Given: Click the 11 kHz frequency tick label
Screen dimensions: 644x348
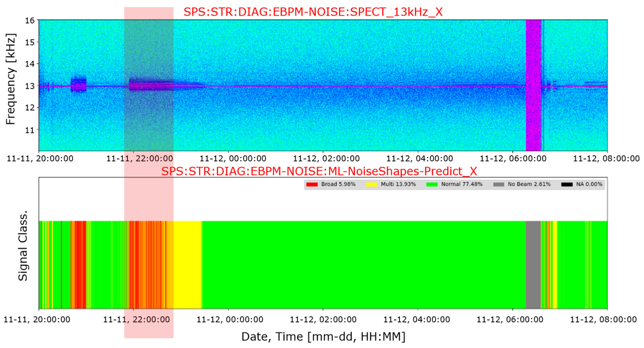Looking at the screenshot, I should [x=30, y=130].
